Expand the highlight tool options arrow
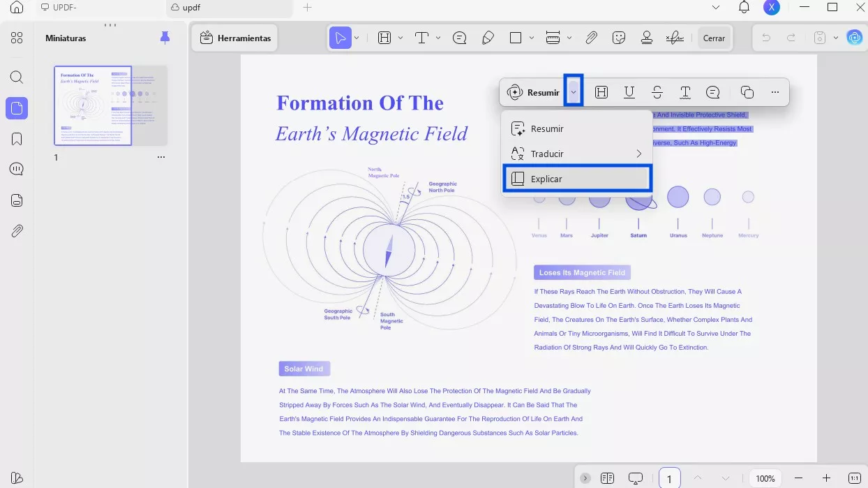 pyautogui.click(x=401, y=38)
